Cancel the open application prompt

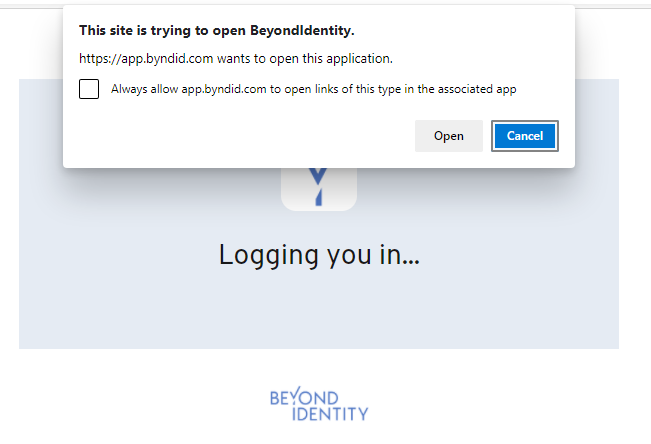tap(524, 136)
